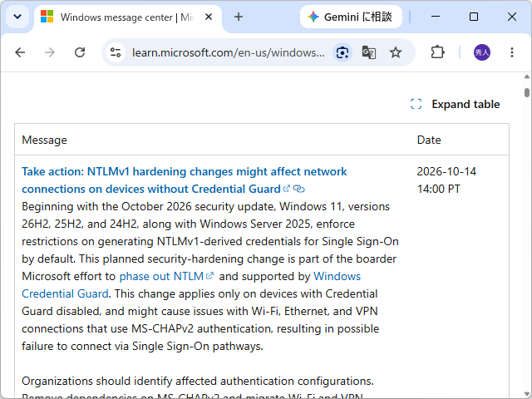
Task: Click the learn.microsoft.com address bar URL
Action: pos(228,52)
